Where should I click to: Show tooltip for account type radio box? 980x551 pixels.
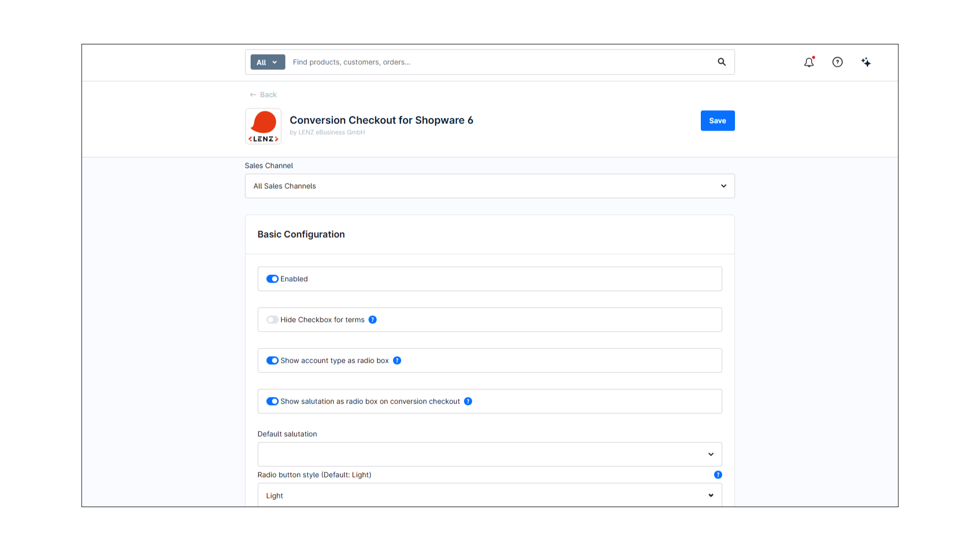point(397,360)
